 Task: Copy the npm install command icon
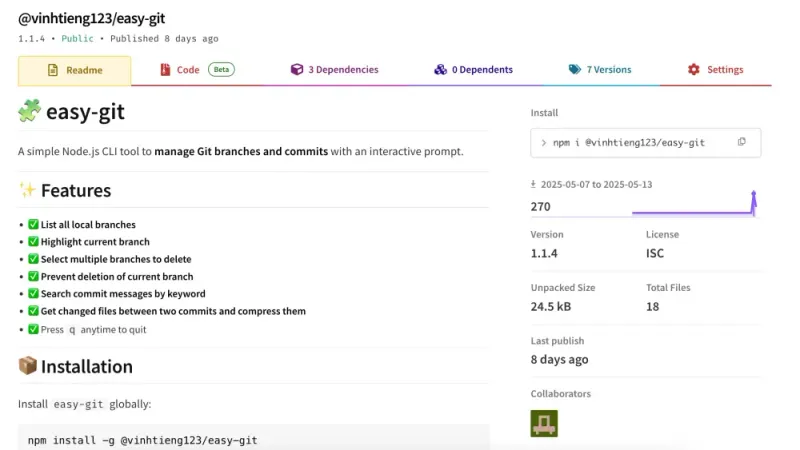[741, 142]
